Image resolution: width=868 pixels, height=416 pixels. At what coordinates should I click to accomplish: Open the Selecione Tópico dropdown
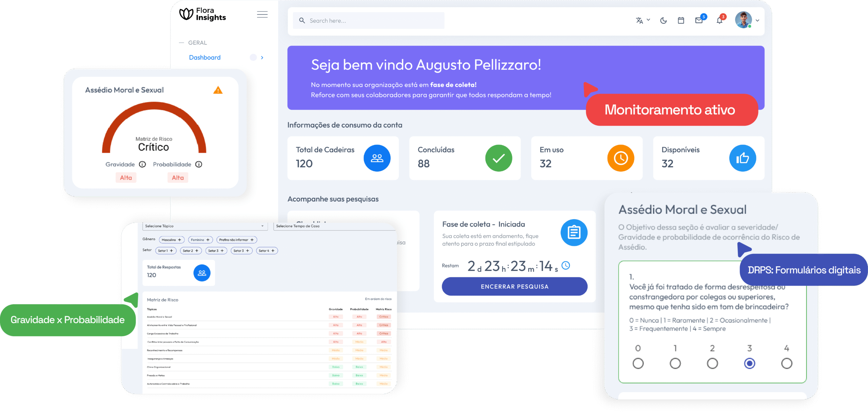tap(204, 226)
